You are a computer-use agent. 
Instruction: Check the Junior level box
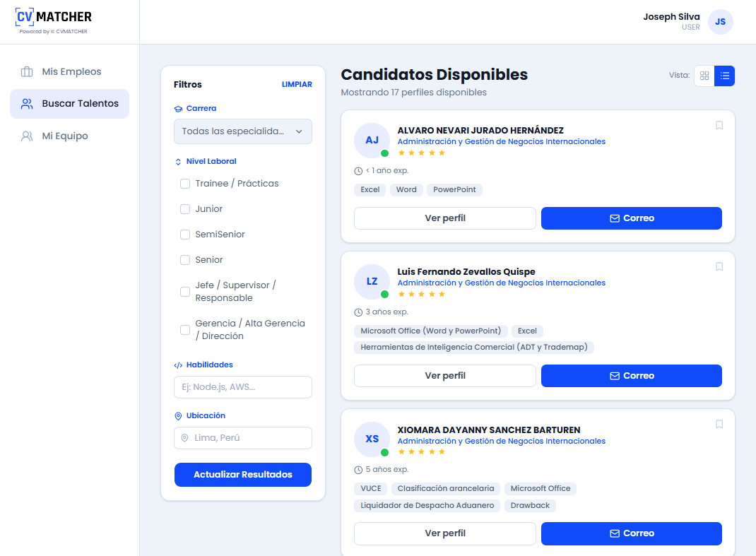point(185,209)
